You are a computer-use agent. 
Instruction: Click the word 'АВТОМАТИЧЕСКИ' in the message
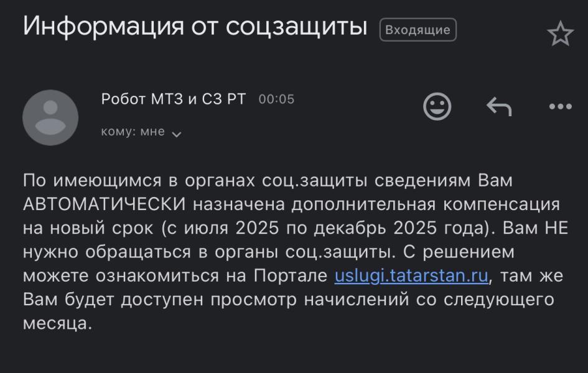tap(105, 205)
